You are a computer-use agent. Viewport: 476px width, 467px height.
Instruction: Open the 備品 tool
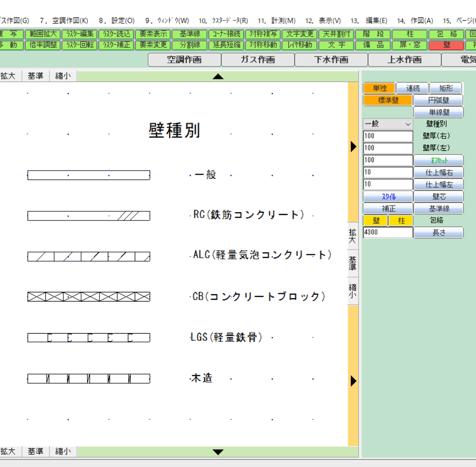click(x=373, y=45)
